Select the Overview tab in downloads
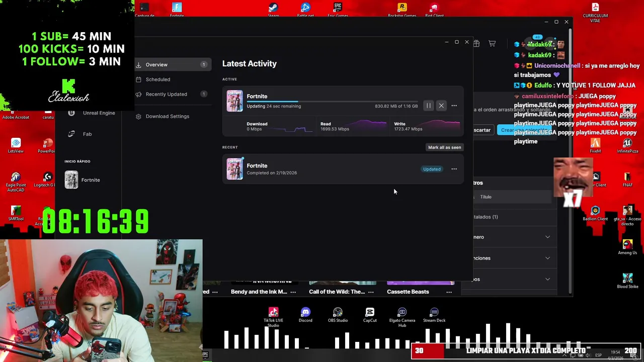Viewport: 644px width, 362px height. click(173, 64)
